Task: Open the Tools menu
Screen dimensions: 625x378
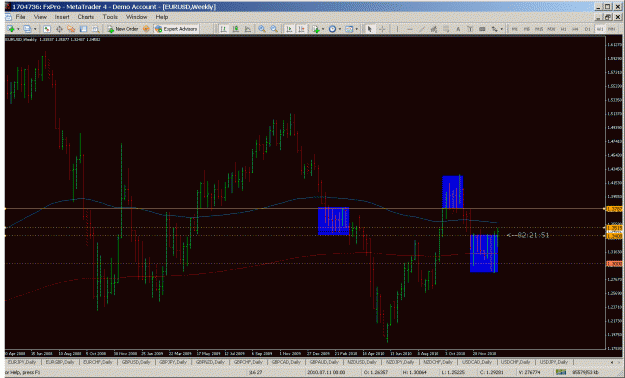Action: click(x=110, y=17)
